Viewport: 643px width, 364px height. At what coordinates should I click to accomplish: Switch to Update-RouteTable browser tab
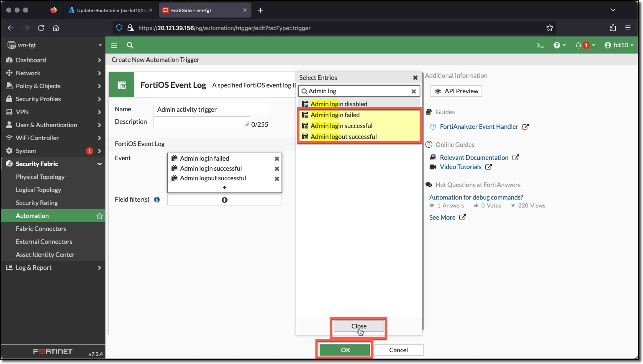(x=111, y=10)
